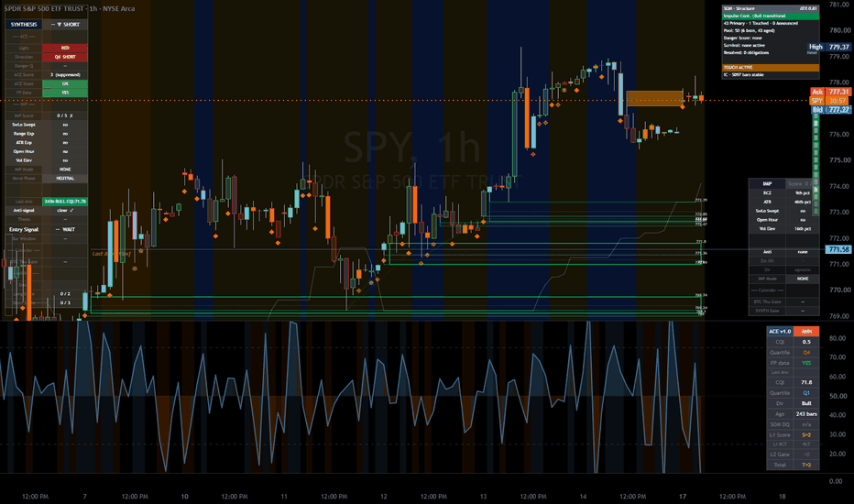
Task: Click the Entry Signal label
Action: [x=24, y=229]
